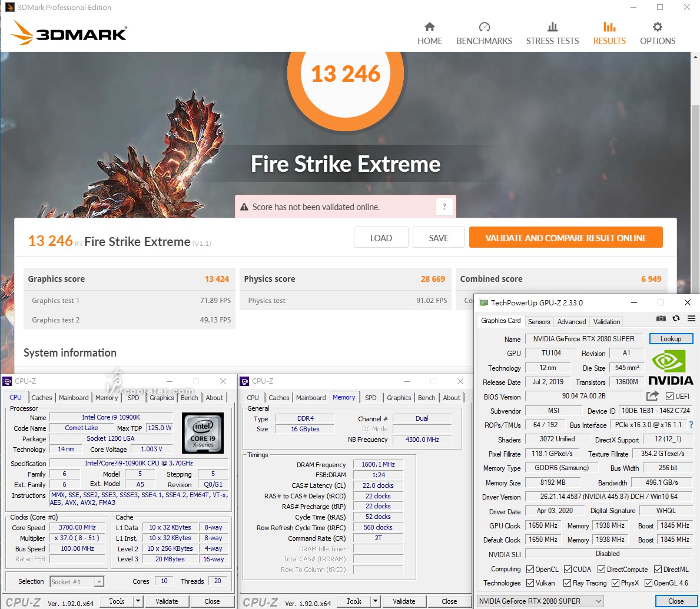
Task: Switch to Memory tab in left CPU-Z
Action: [106, 398]
